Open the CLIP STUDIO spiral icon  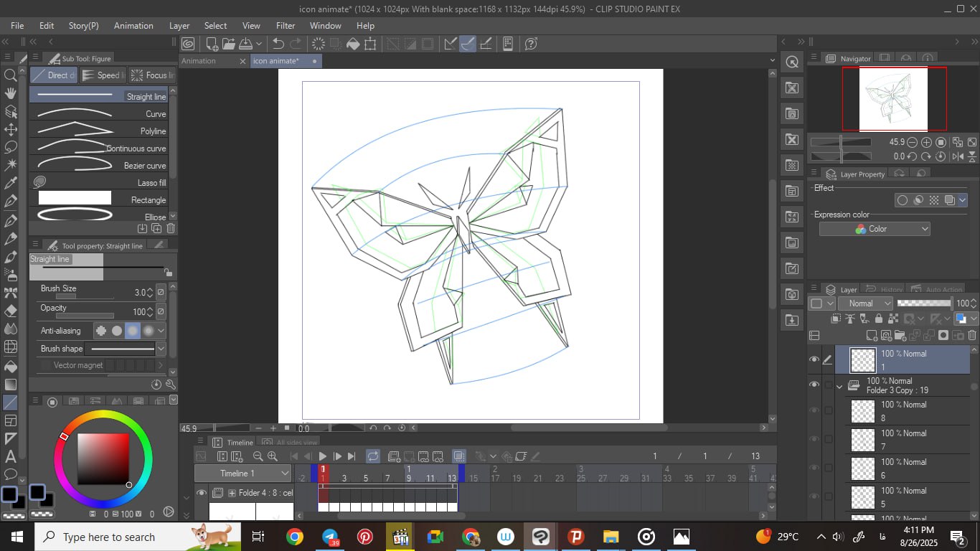coord(188,44)
